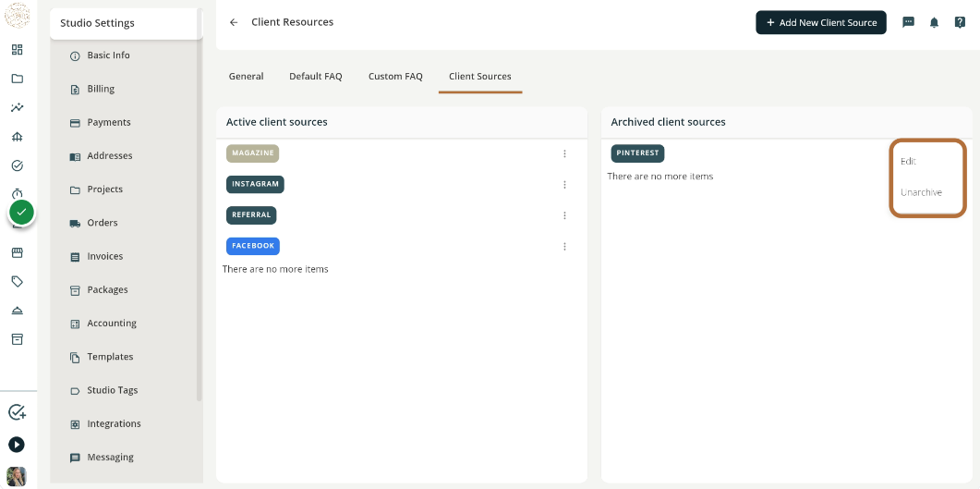Screen dimensions: 980x489
Task: Open the sparkline analytics icon in left rail
Action: coord(18,107)
